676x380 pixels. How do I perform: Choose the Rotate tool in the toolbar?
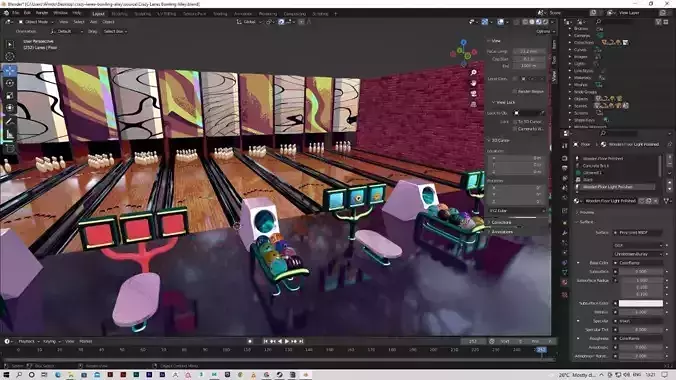coord(9,83)
